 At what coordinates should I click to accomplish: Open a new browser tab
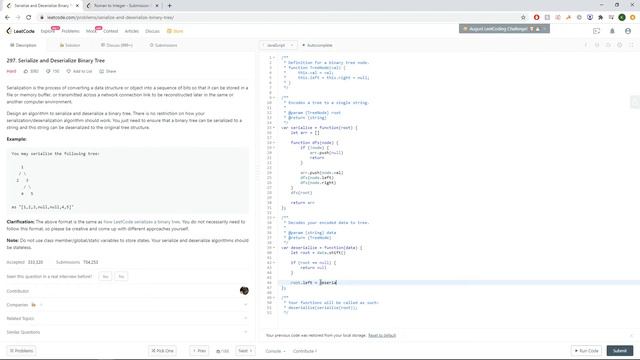tap(169, 6)
